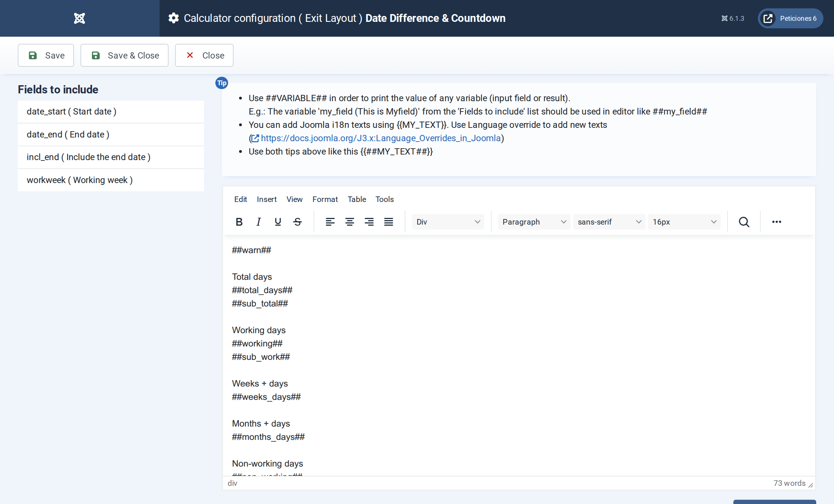Select the incl_end field

[x=111, y=157]
